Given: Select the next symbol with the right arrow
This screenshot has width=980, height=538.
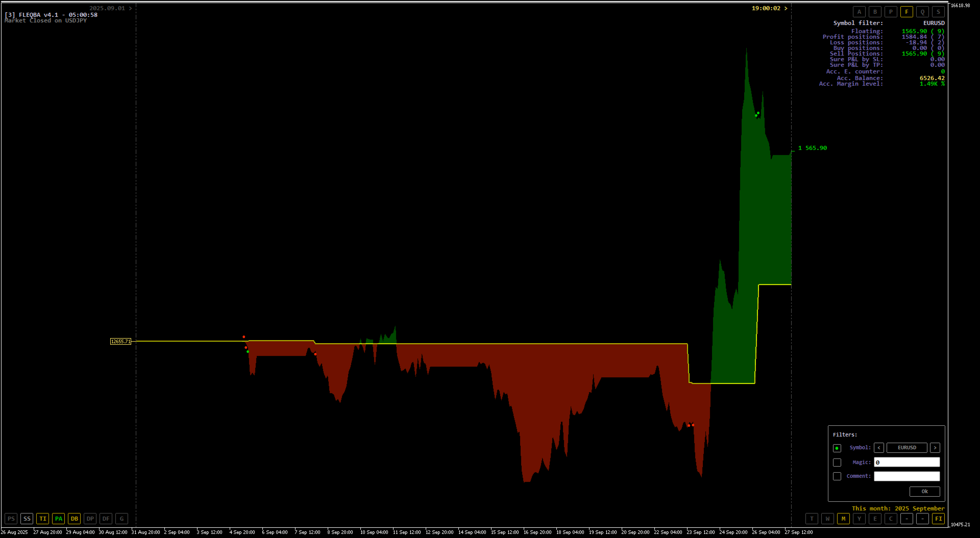Looking at the screenshot, I should [x=935, y=448].
